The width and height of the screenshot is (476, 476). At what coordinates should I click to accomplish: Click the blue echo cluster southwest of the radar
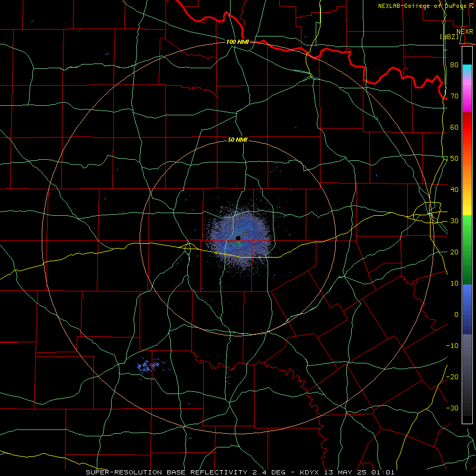coord(149,365)
